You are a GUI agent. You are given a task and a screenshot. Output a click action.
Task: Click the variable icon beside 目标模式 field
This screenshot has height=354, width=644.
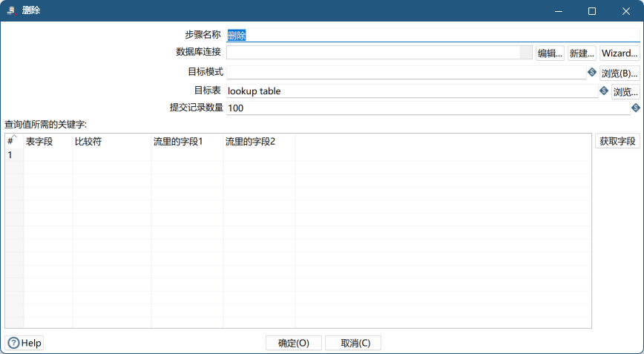click(592, 72)
